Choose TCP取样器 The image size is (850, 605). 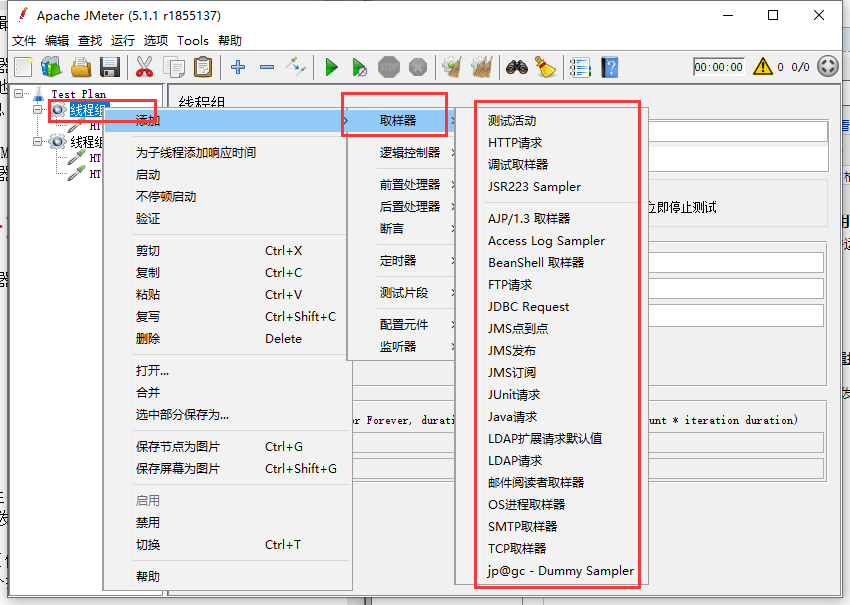coord(552,549)
